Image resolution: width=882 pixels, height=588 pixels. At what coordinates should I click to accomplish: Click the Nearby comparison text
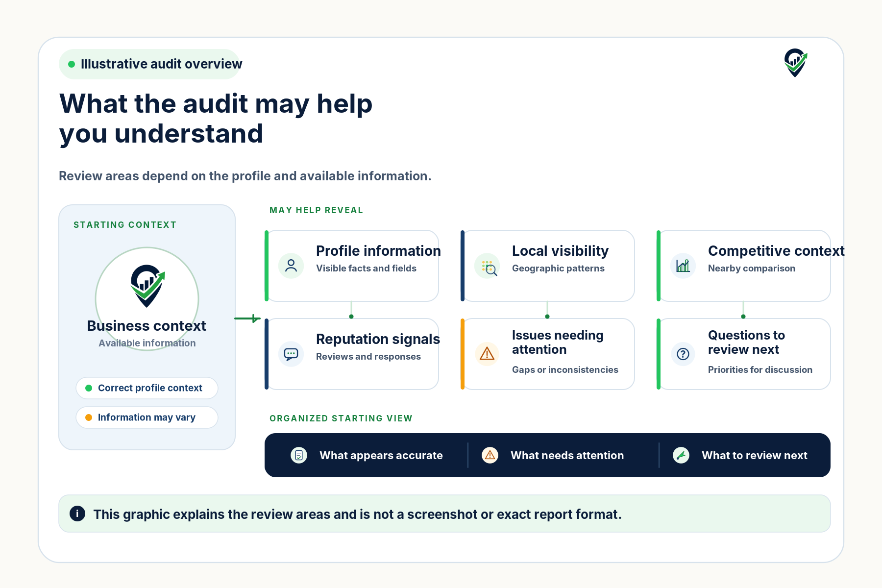pyautogui.click(x=752, y=268)
